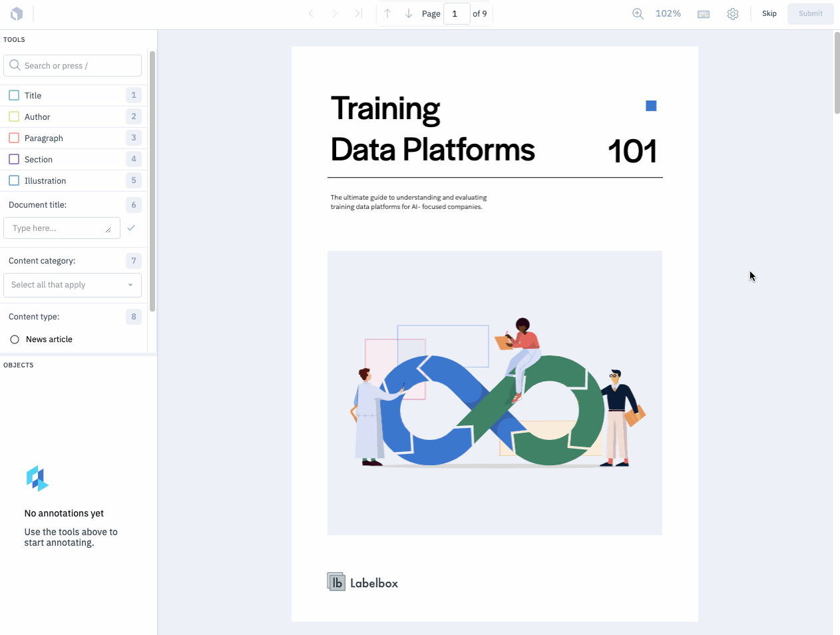Select the Paragraph annotation tool
840x635 pixels.
coord(73,138)
